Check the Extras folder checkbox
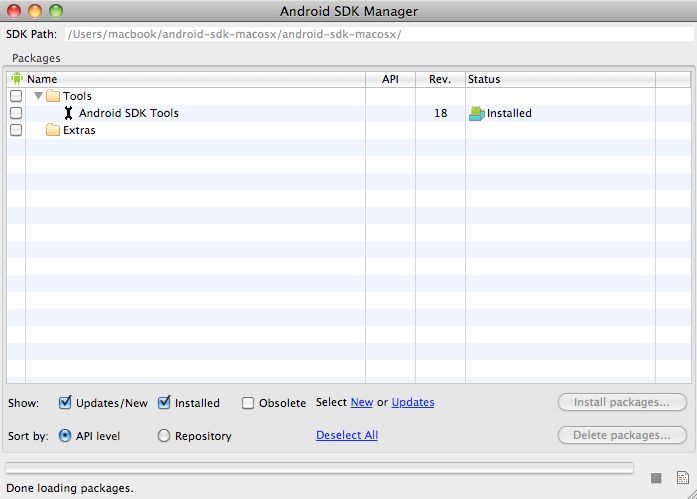Image resolution: width=697 pixels, height=499 pixels. [x=16, y=130]
